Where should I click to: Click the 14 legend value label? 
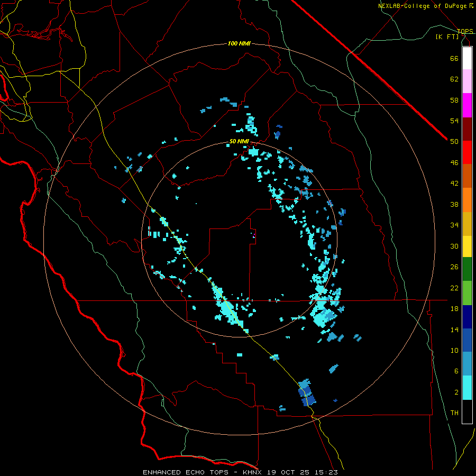454,329
